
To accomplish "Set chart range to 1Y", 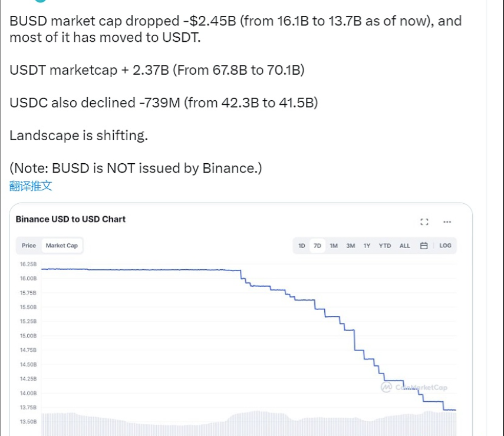I will 367,246.
